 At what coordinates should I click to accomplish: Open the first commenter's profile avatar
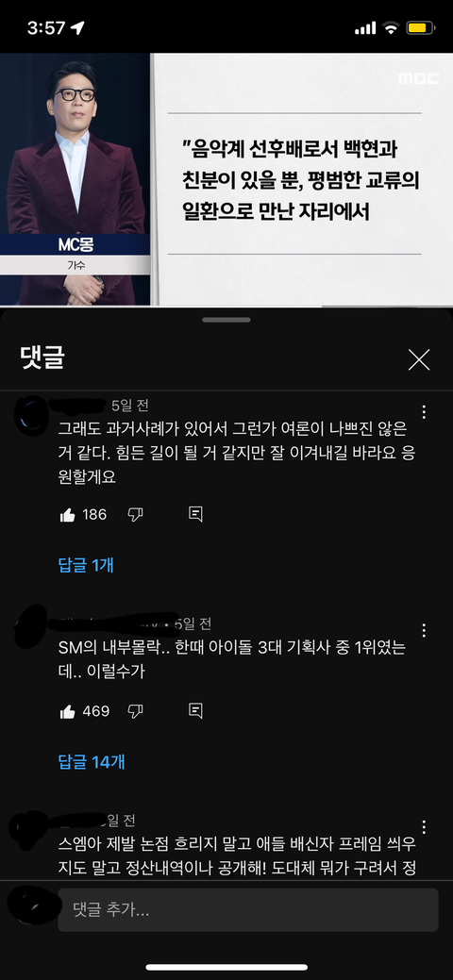pos(30,414)
